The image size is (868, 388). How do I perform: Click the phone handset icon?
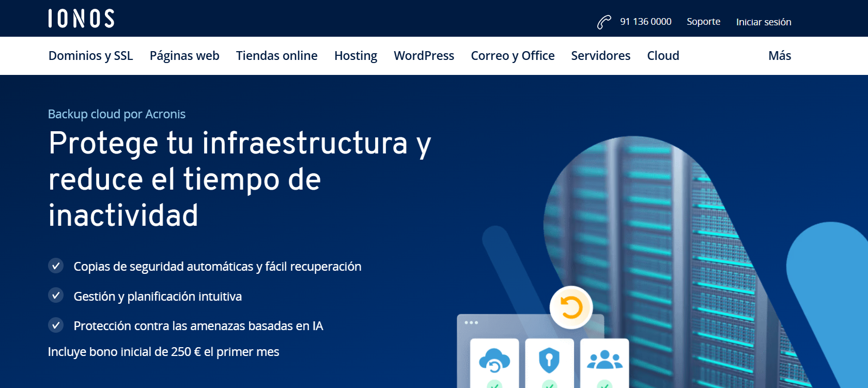tap(604, 22)
